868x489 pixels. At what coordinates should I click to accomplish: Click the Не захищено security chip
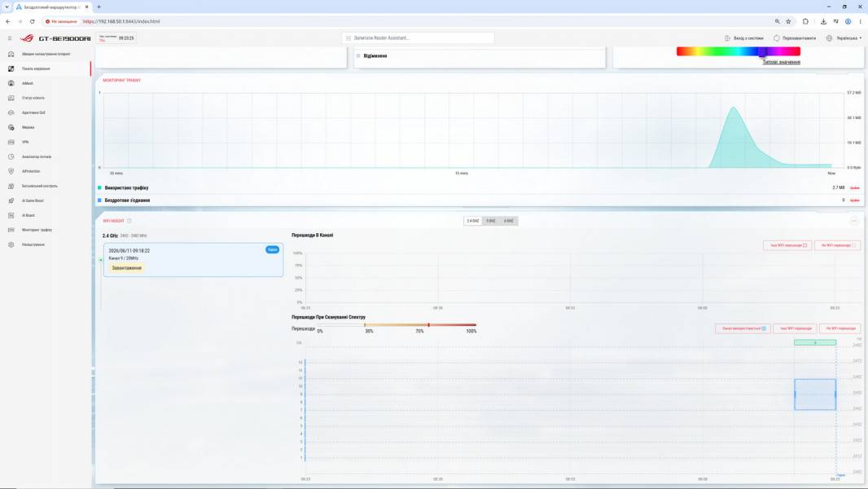(x=61, y=22)
